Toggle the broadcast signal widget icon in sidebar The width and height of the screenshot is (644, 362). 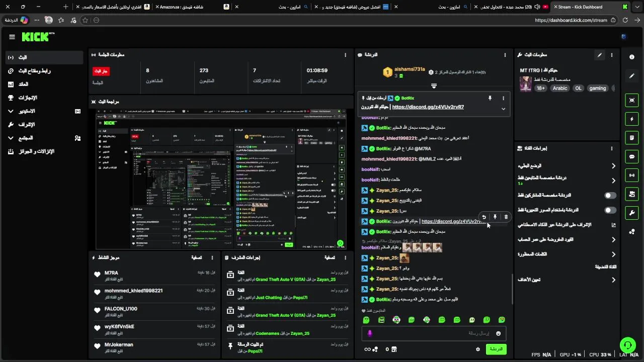coord(632,175)
